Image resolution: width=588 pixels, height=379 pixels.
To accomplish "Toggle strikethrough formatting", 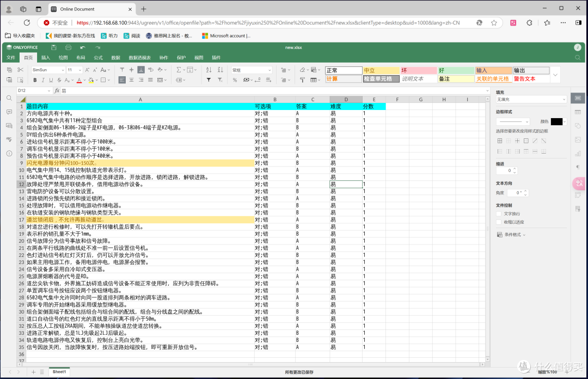I will [x=59, y=80].
